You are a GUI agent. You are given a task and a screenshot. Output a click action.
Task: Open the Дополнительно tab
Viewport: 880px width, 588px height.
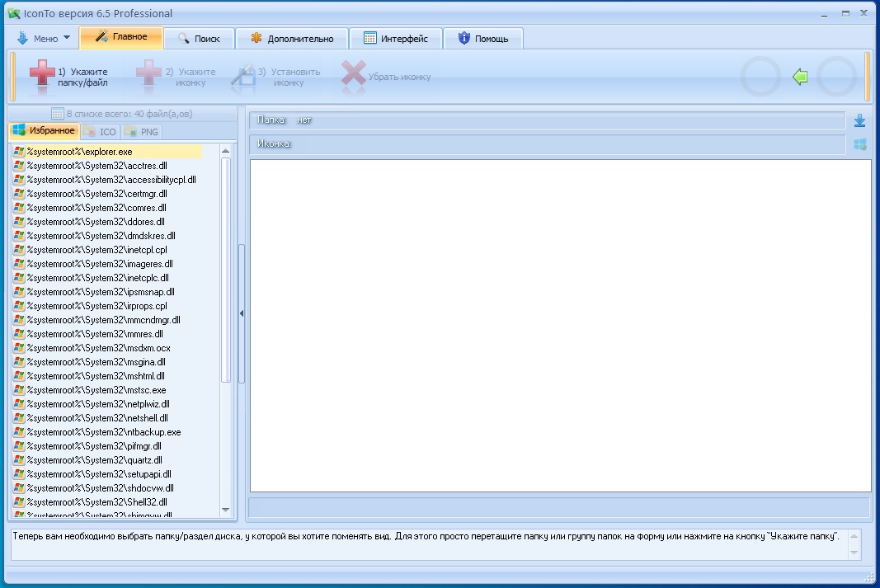coord(292,39)
